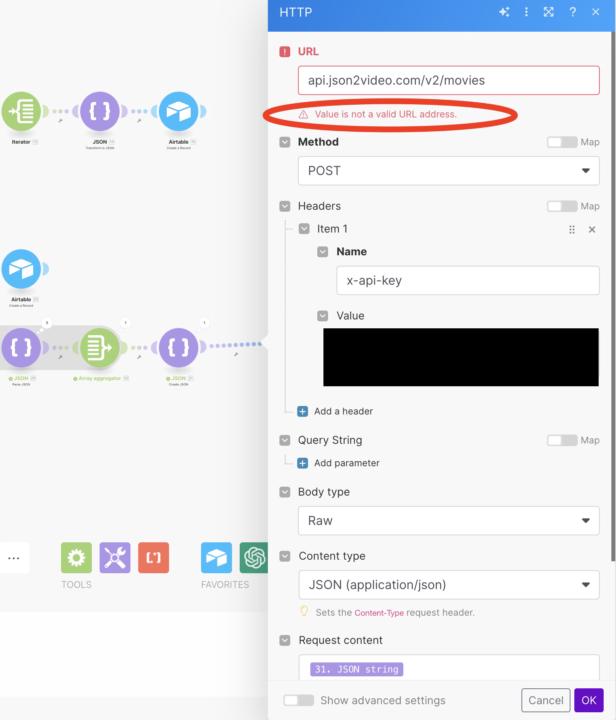Open the purple wrench tools icon

point(115,557)
